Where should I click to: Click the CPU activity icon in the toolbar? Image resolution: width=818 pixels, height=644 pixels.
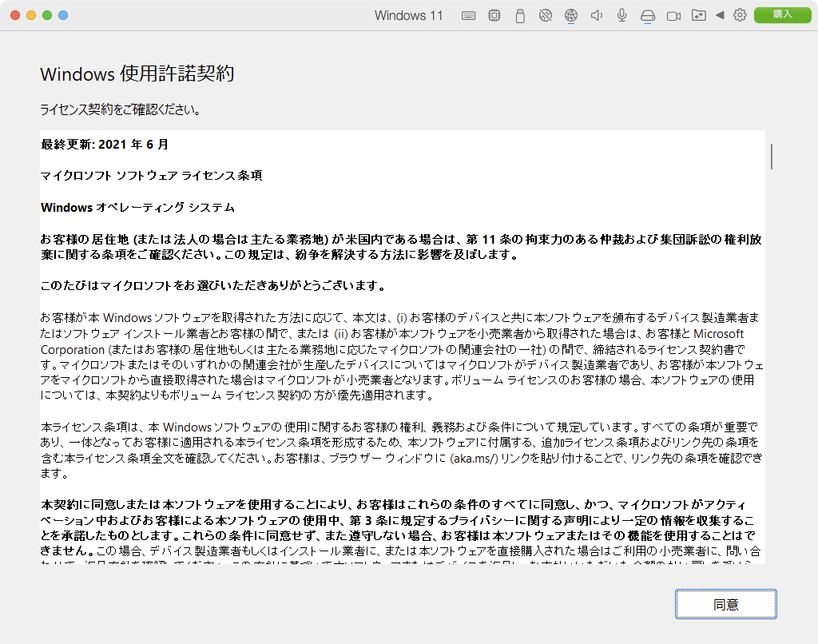click(494, 14)
